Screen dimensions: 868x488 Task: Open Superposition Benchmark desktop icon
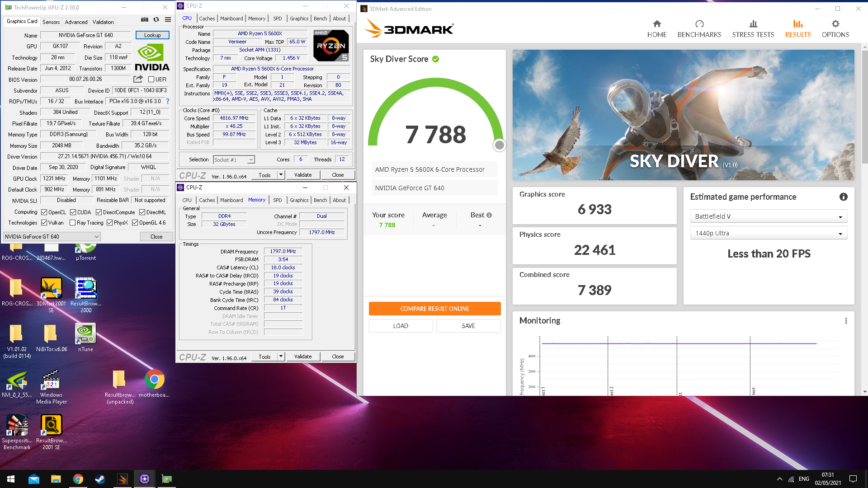[17, 432]
